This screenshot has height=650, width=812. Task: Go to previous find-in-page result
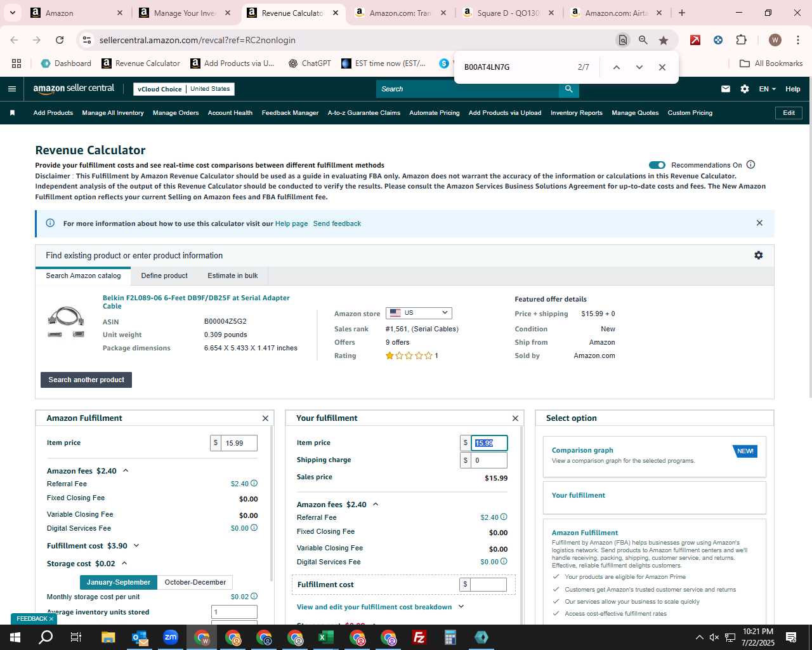click(x=616, y=67)
